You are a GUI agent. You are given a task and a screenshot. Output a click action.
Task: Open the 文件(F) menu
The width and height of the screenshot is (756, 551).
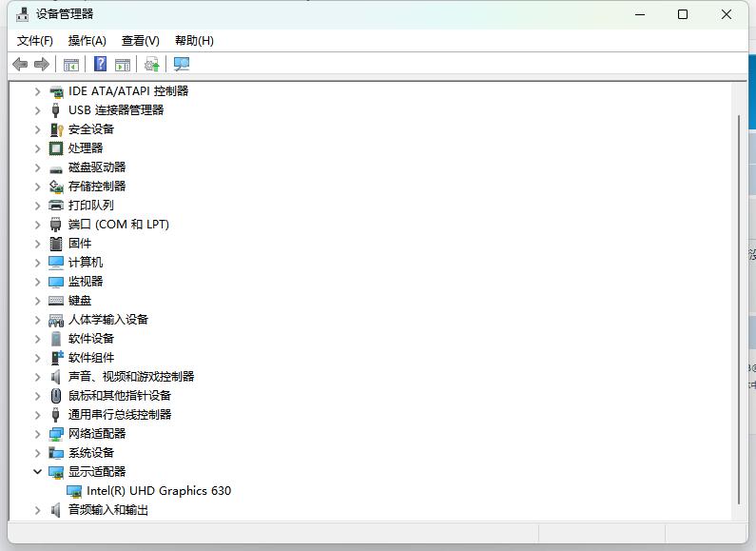coord(35,40)
